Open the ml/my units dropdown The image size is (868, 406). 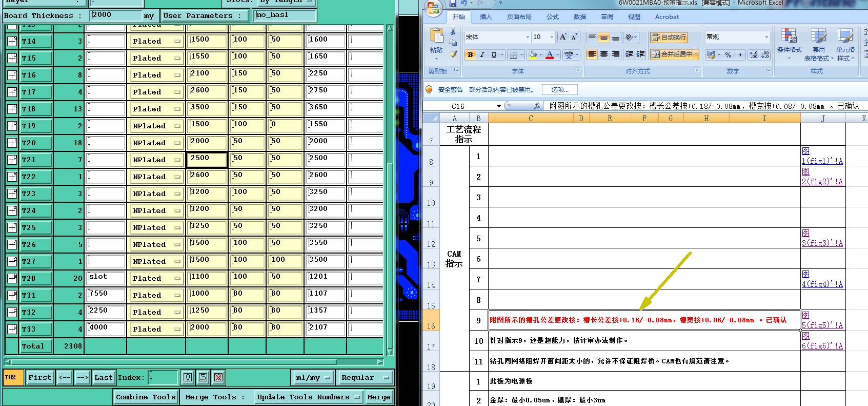click(x=313, y=377)
